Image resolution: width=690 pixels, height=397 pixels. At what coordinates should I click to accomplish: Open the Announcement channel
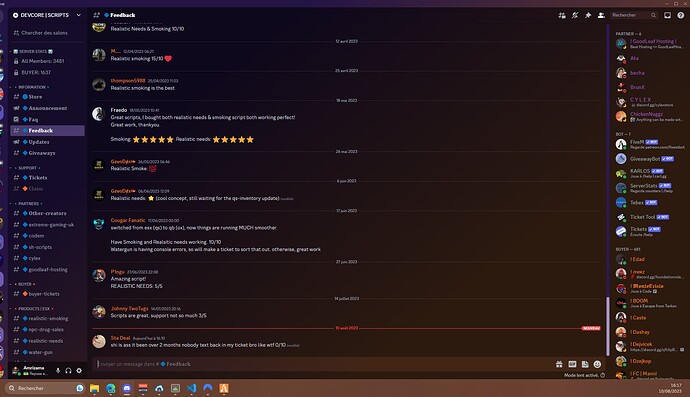48,108
